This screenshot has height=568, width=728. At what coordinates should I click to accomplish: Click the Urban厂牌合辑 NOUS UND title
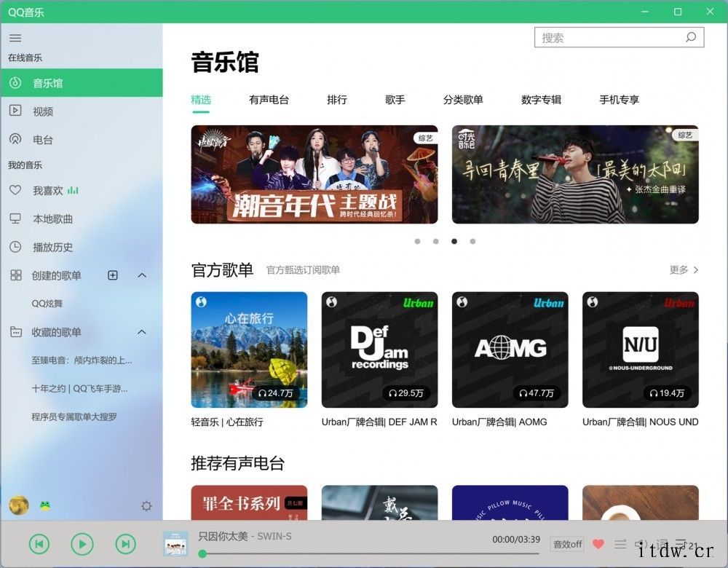640,422
